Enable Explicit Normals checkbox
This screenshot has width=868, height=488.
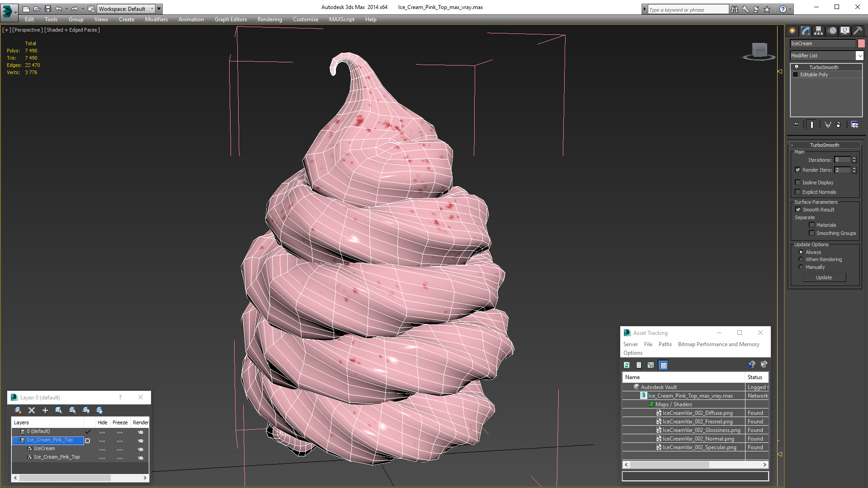(x=797, y=192)
